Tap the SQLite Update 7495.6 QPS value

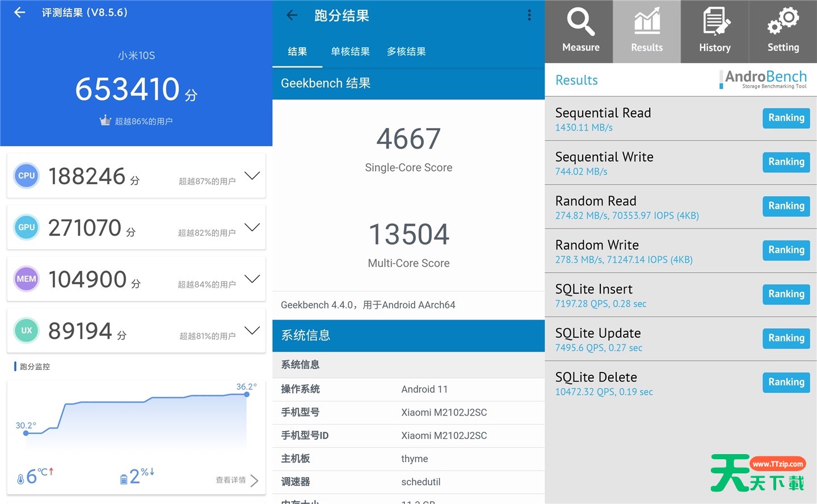[x=599, y=348]
